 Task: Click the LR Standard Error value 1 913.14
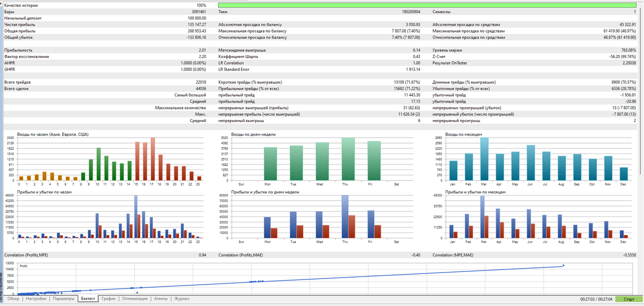[x=413, y=70]
